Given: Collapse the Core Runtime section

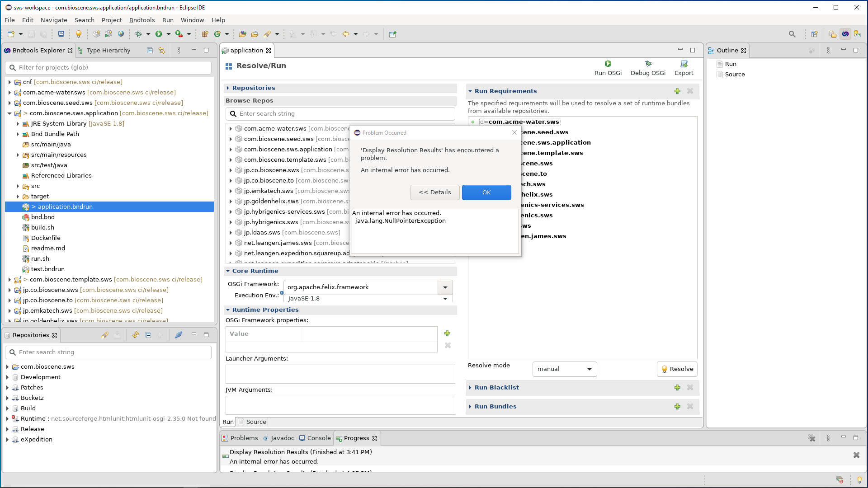Looking at the screenshot, I should (x=228, y=271).
